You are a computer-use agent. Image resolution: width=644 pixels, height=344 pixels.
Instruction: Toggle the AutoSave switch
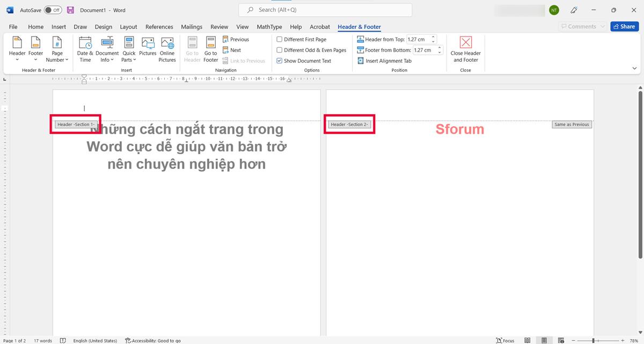(52, 10)
